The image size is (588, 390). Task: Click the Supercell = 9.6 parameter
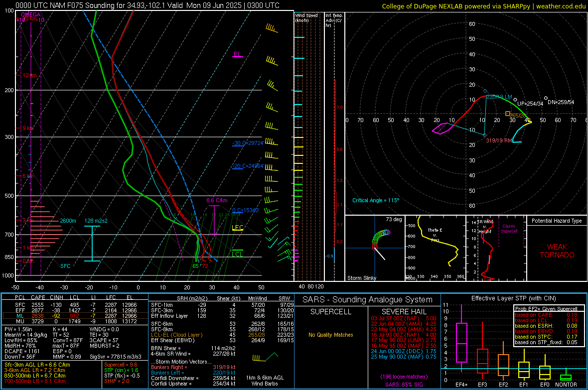click(121, 365)
